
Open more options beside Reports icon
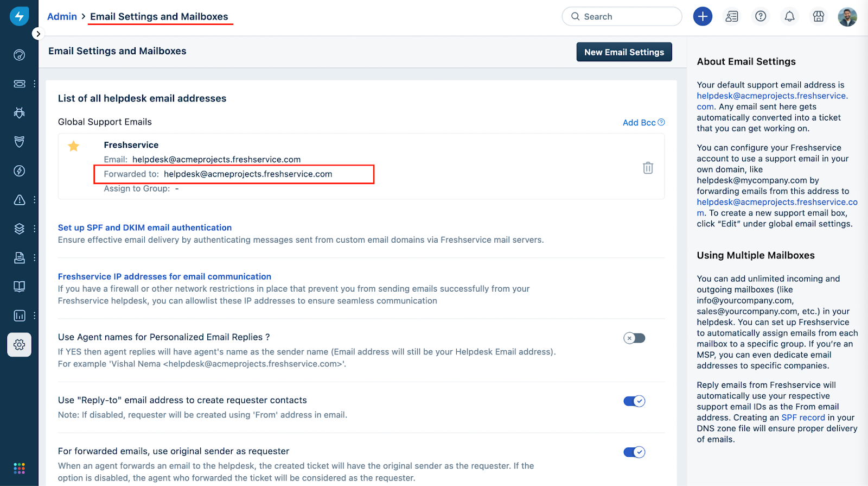click(x=34, y=315)
